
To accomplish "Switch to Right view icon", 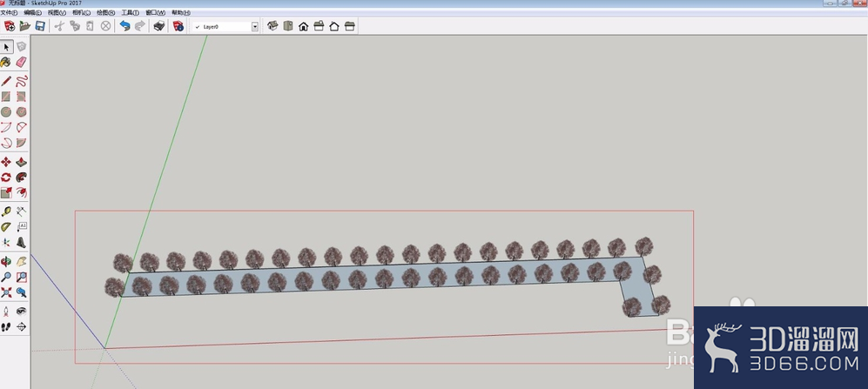I will coord(319,26).
